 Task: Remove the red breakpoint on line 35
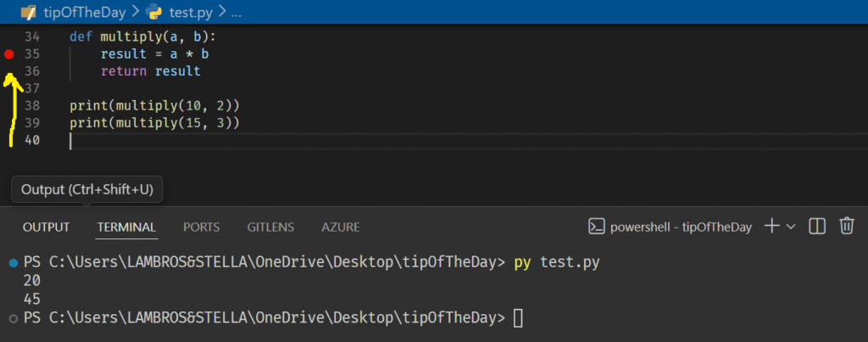[9, 54]
